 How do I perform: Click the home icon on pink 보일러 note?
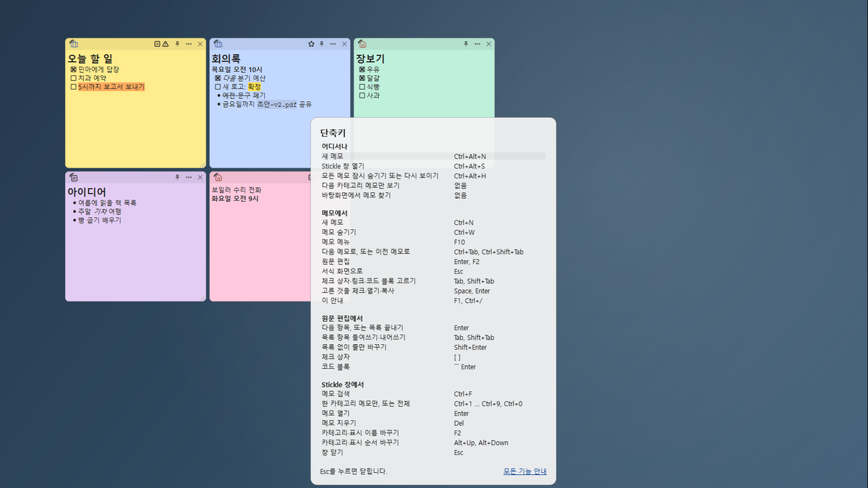point(218,177)
